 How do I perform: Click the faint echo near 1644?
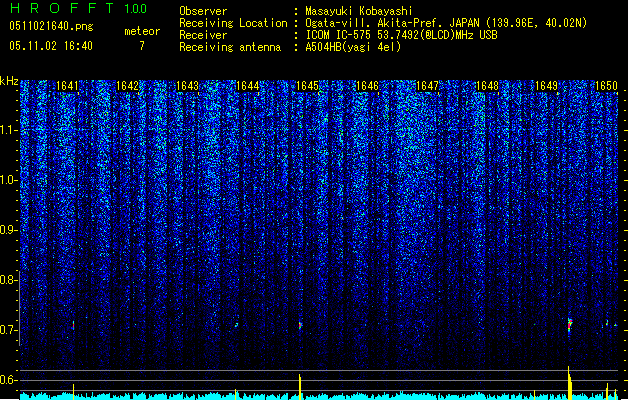click(x=236, y=325)
